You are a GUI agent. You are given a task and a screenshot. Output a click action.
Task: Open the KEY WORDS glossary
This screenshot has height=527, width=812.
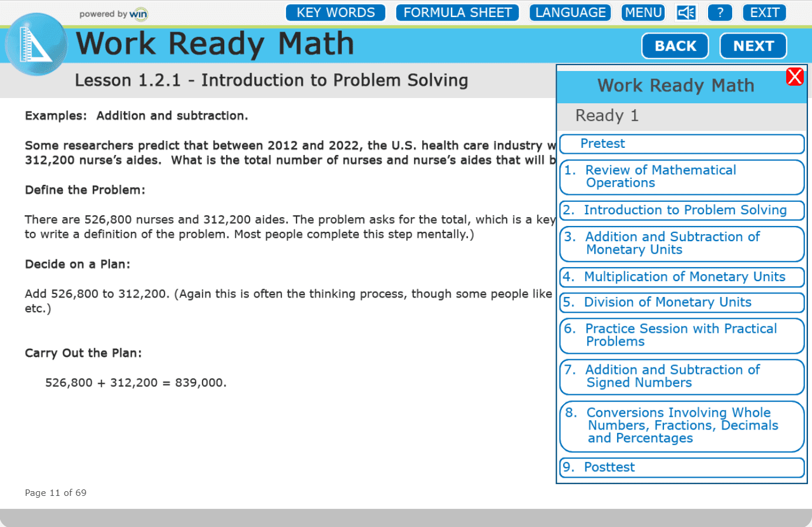(x=335, y=12)
